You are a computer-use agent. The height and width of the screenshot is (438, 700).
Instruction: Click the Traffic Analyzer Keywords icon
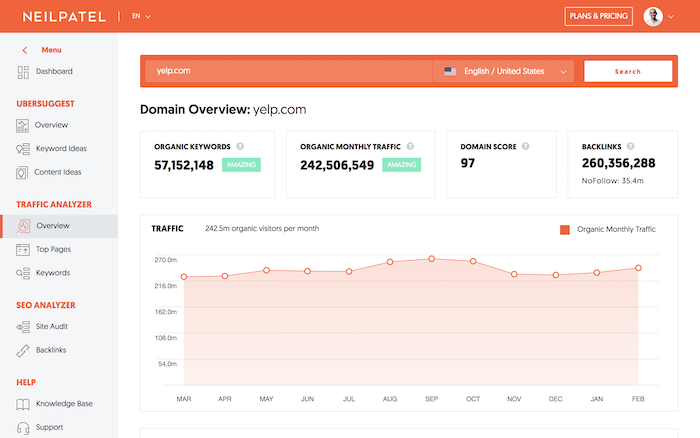tap(23, 273)
